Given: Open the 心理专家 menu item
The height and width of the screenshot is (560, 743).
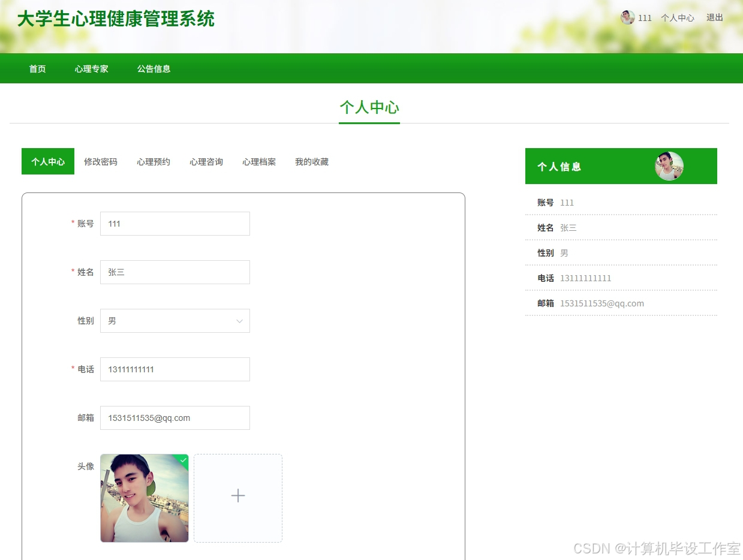Looking at the screenshot, I should click(x=91, y=68).
